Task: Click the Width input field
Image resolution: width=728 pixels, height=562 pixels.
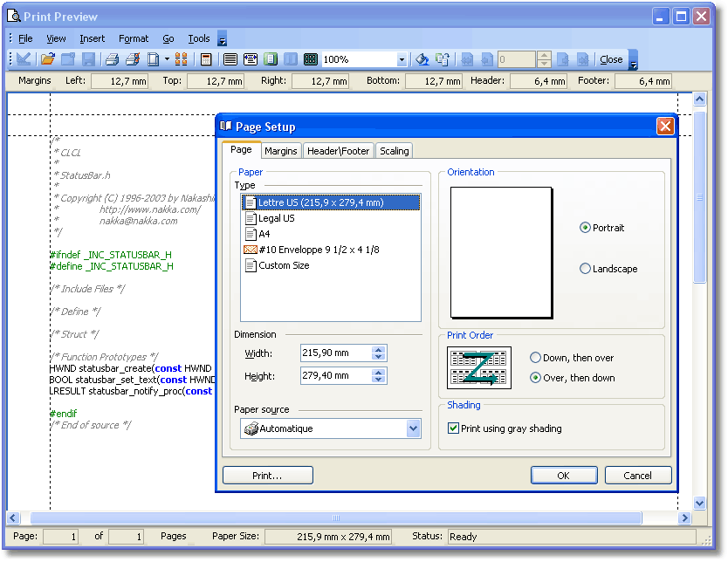Action: (336, 353)
